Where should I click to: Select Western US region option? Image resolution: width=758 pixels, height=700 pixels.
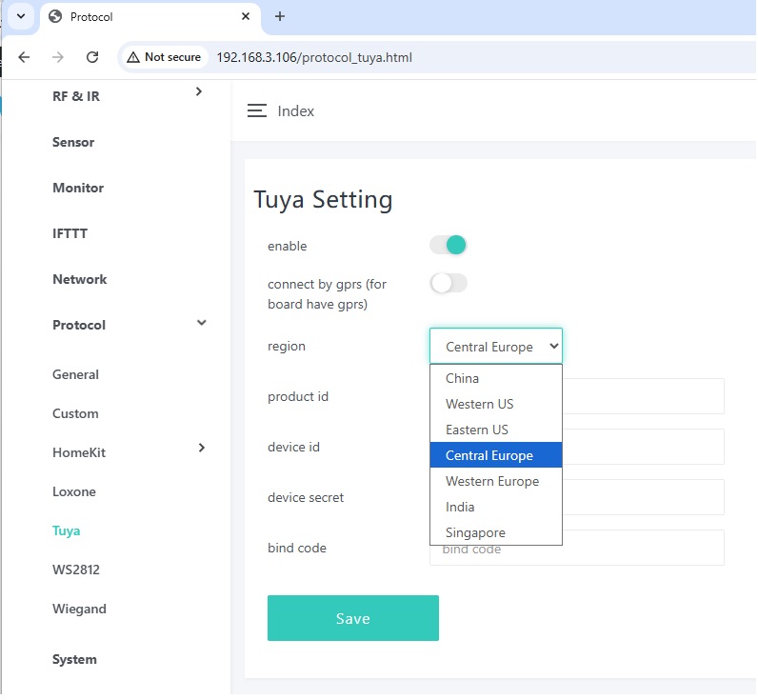pos(495,404)
